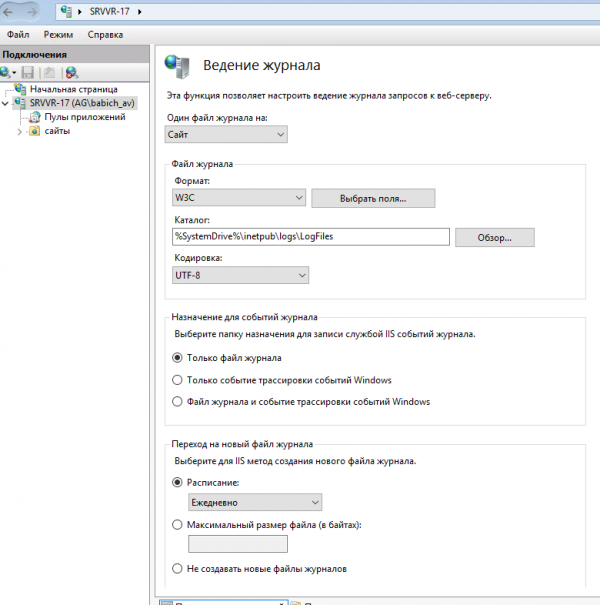Select the Пулы приложений application pools icon
This screenshot has width=600, height=605.
tap(35, 117)
